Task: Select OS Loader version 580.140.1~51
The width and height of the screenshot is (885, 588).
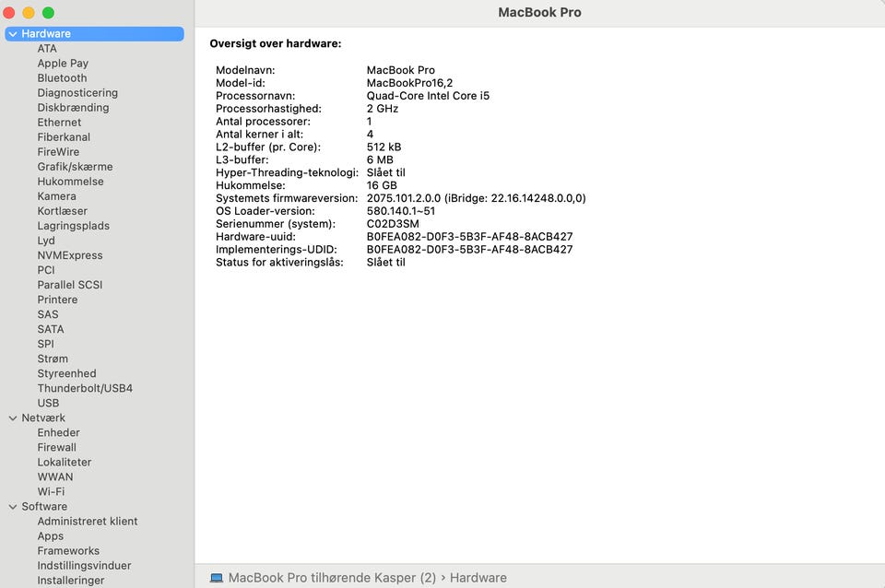Action: tap(401, 211)
